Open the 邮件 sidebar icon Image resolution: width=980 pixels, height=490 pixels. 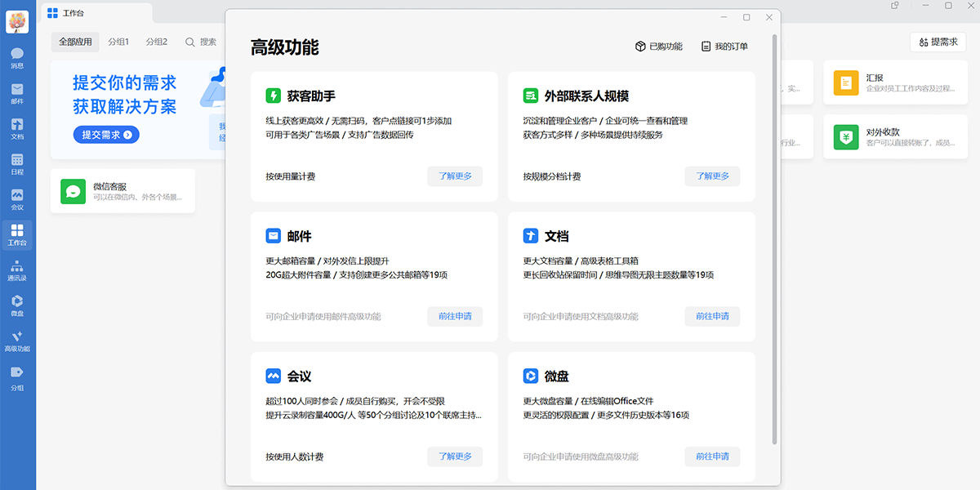click(x=17, y=93)
